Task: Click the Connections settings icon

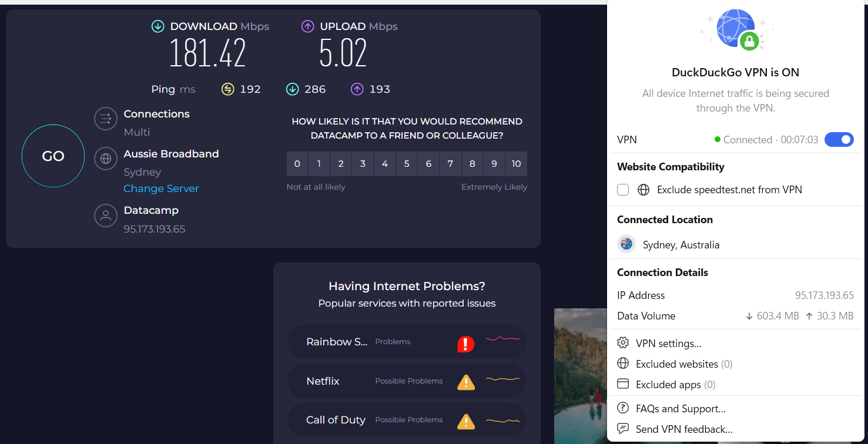Action: coord(106,119)
